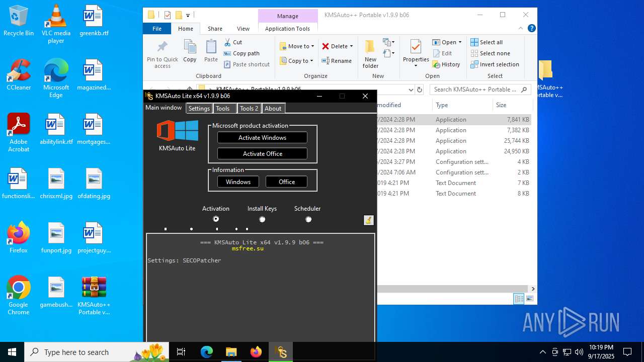Select Google Chrome desktop shortcut
Image resolution: width=644 pixels, height=362 pixels.
19,296
